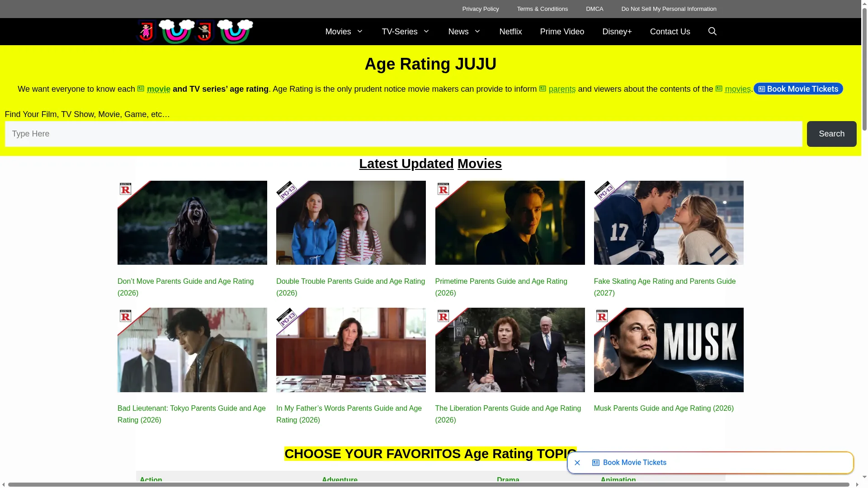Open The Liberation thumbnail image
Viewport: 868px width, 488px height.
510,350
